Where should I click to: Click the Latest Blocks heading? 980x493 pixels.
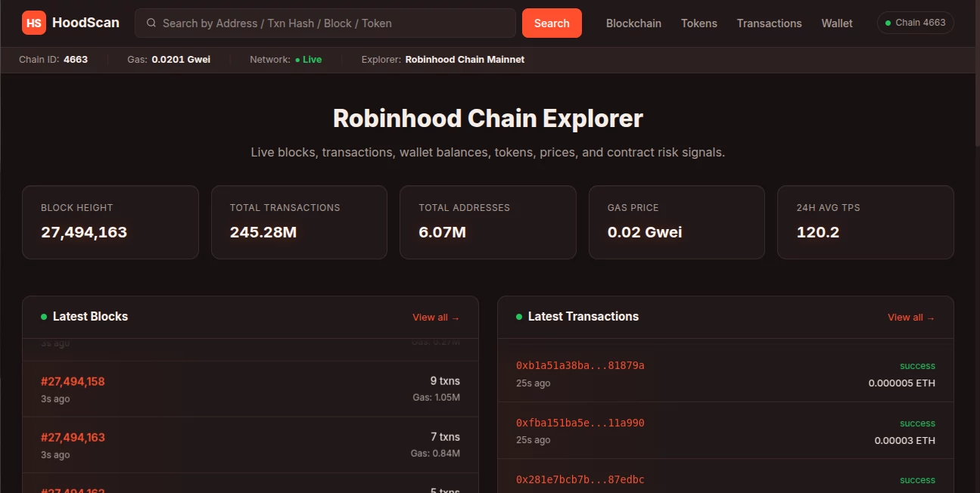pos(90,317)
